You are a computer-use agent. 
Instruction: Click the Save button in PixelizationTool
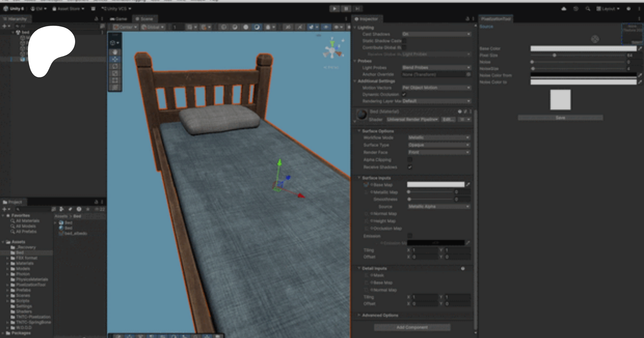(x=560, y=118)
